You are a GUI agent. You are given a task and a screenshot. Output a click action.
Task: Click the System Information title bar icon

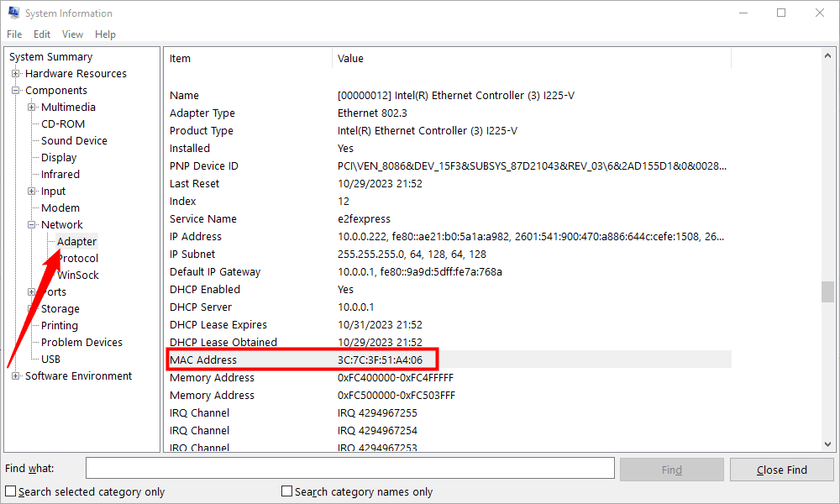(x=12, y=13)
